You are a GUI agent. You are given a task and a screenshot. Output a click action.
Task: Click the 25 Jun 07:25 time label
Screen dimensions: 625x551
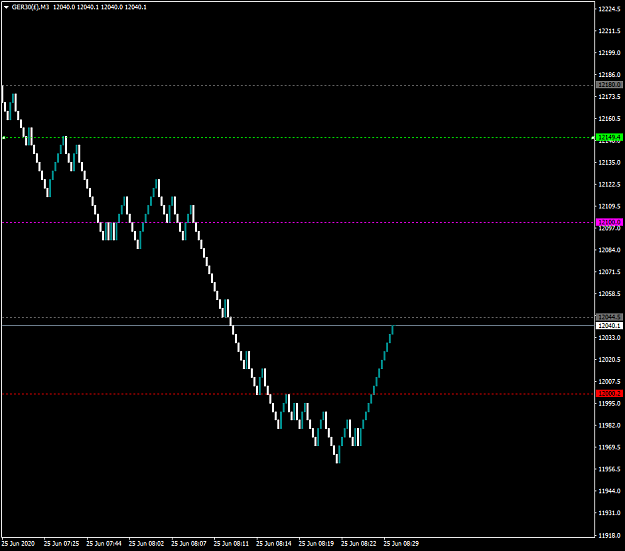[61, 543]
